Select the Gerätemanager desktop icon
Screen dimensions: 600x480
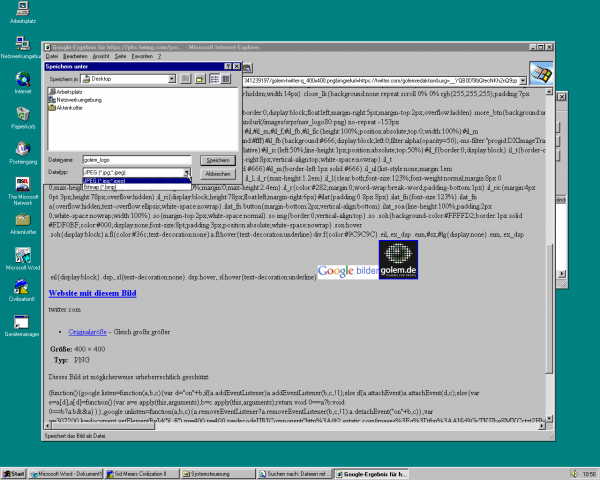click(x=21, y=326)
